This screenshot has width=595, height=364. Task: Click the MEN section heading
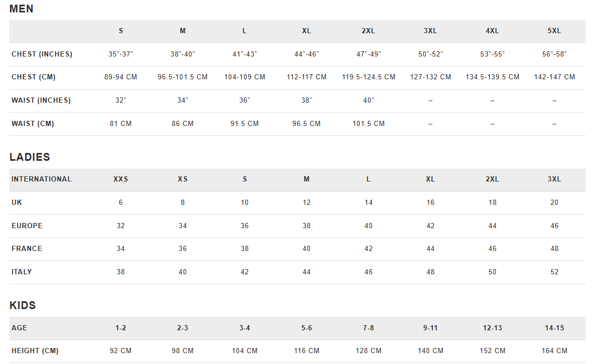[21, 9]
